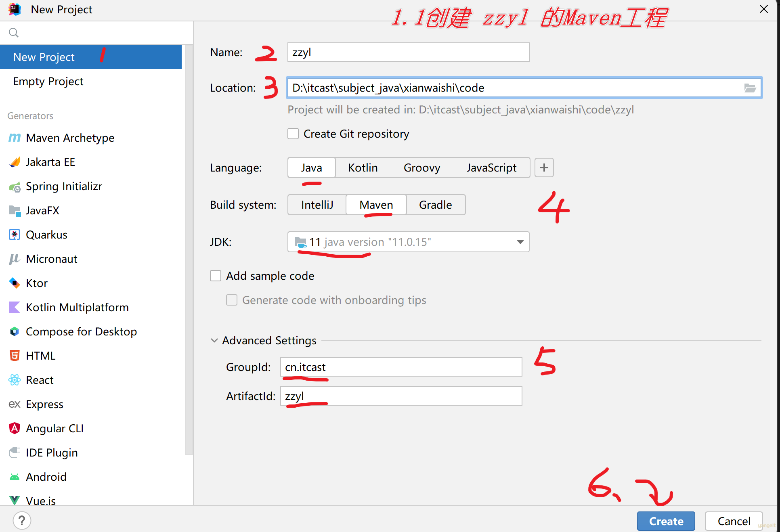Viewport: 780px width, 532px height.
Task: Click the search magnifier icon
Action: pyautogui.click(x=14, y=33)
